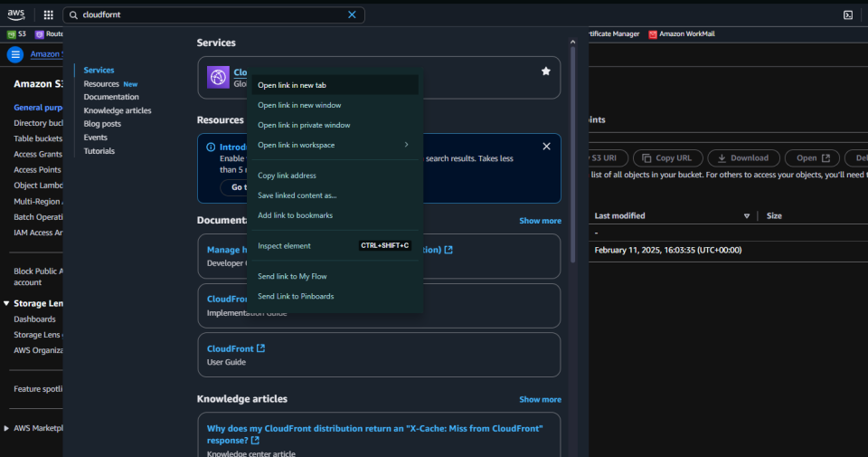Screen dimensions: 868x457
Task: Choose Open link in new window
Action: point(335,105)
